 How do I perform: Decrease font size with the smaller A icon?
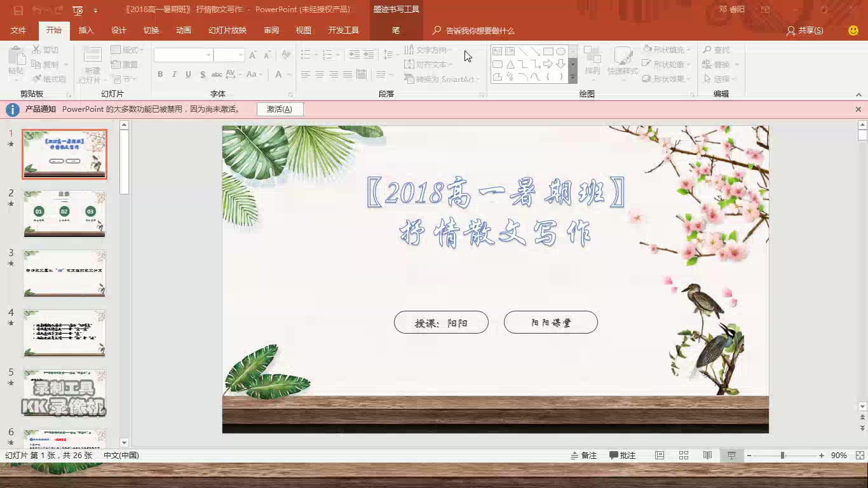point(268,55)
